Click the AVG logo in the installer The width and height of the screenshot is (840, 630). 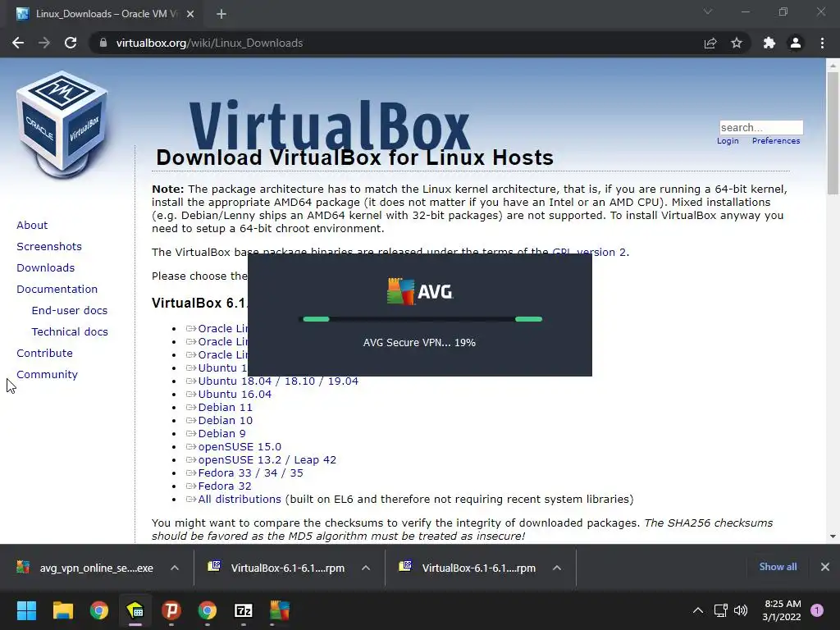tap(420, 292)
